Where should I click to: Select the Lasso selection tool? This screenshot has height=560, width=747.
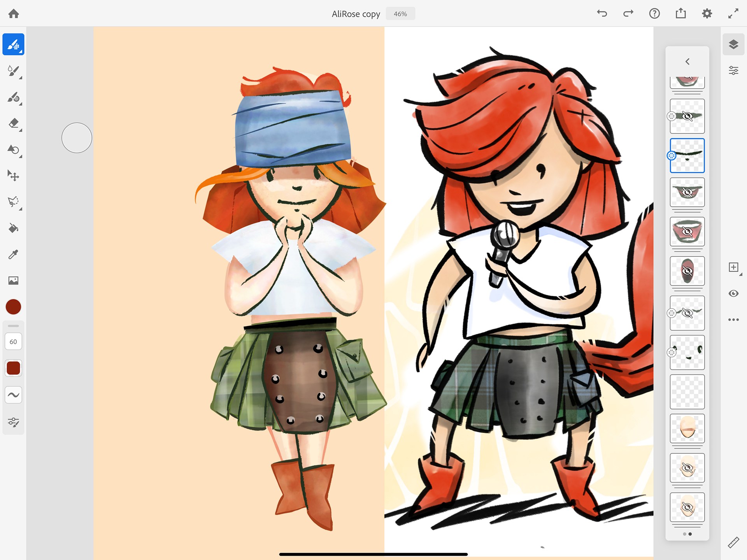[13, 202]
